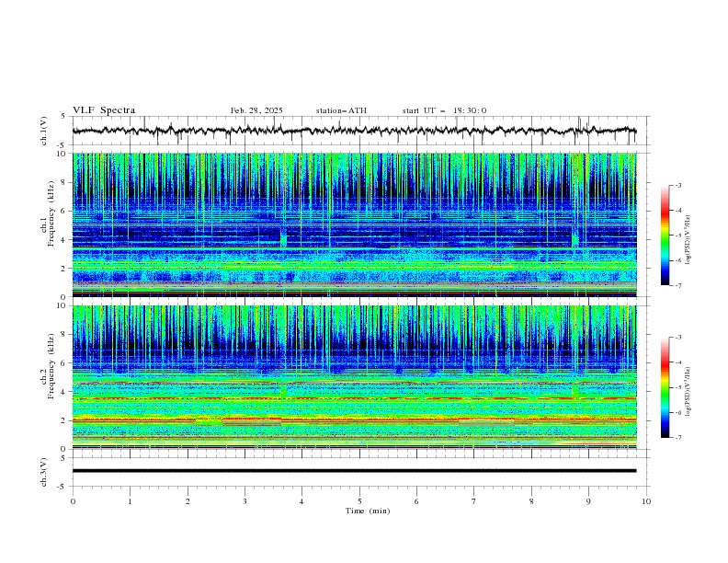Click time axis tick label "0"
Image resolution: width=728 pixels, height=563 pixels.
(73, 501)
